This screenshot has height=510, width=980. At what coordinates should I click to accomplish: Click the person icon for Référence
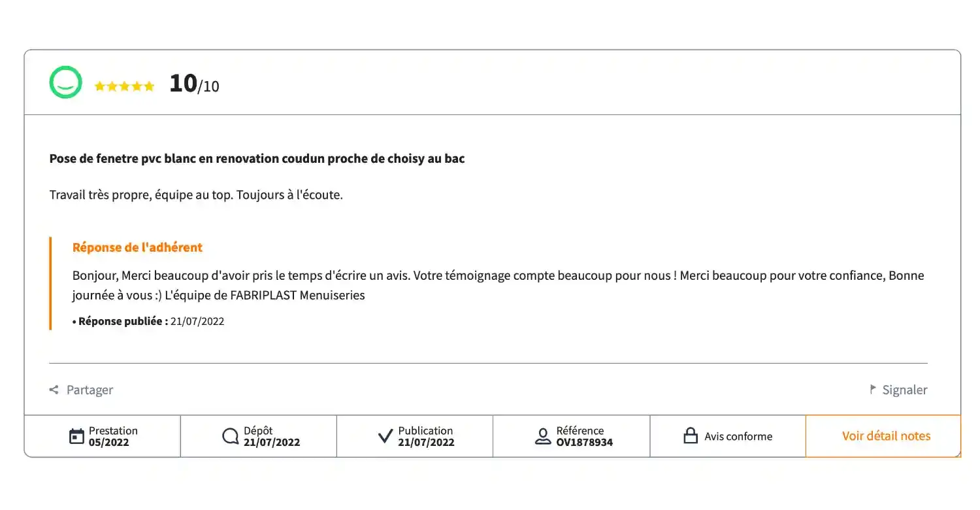(x=543, y=436)
